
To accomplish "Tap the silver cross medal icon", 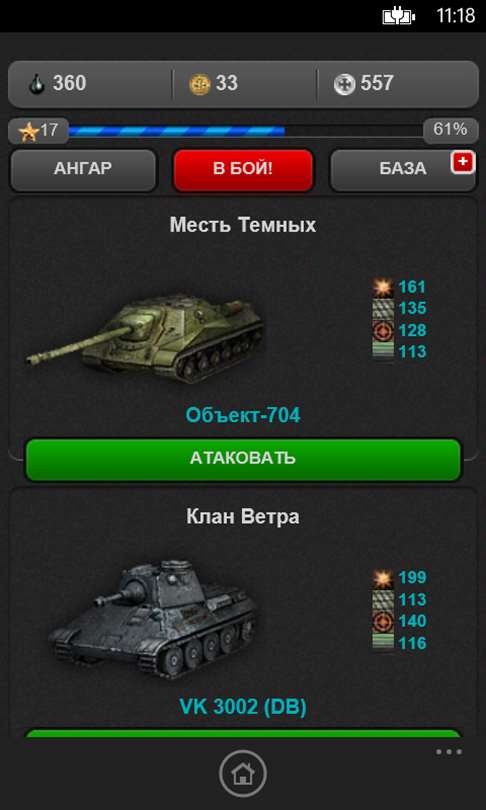I will (x=344, y=84).
